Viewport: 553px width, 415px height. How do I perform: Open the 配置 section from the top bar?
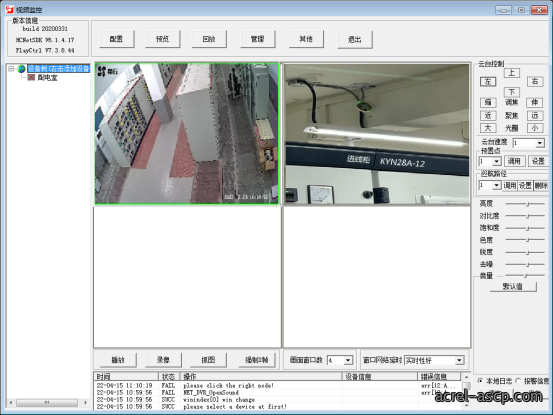click(x=116, y=39)
